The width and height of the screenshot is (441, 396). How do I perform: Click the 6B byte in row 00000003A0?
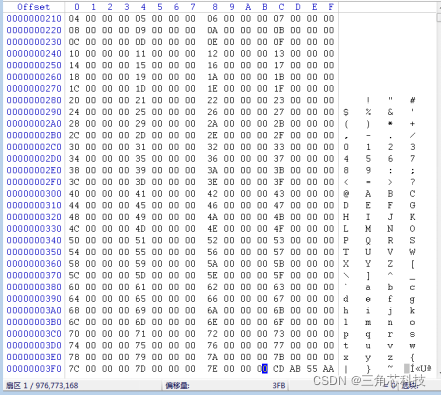coord(279,310)
